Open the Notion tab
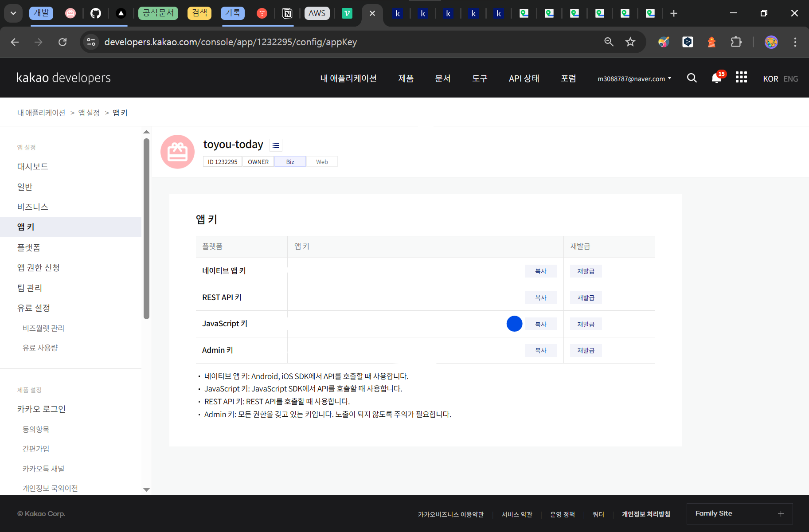 tap(287, 13)
